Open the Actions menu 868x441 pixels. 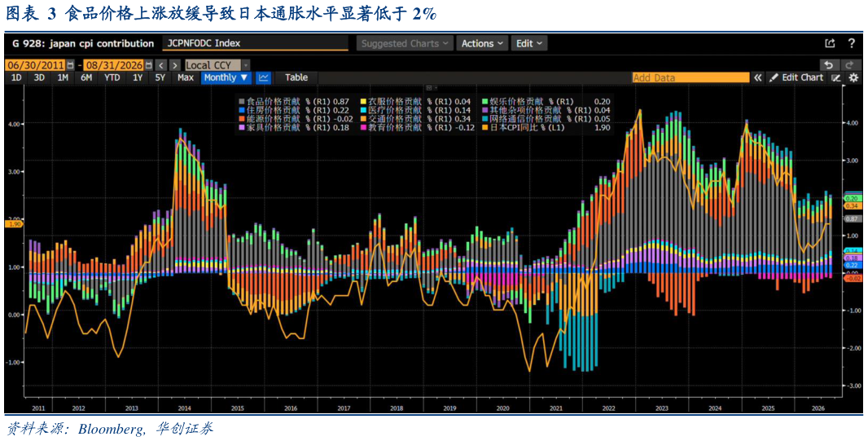coord(482,43)
